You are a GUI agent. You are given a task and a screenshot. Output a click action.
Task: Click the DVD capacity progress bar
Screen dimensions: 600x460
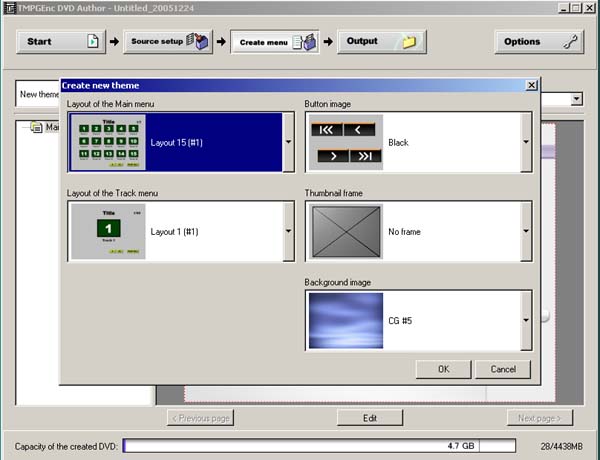coord(319,446)
